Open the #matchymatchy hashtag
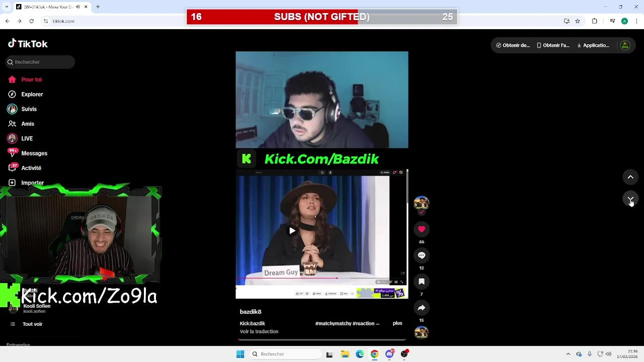The height and width of the screenshot is (362, 644). pyautogui.click(x=333, y=323)
